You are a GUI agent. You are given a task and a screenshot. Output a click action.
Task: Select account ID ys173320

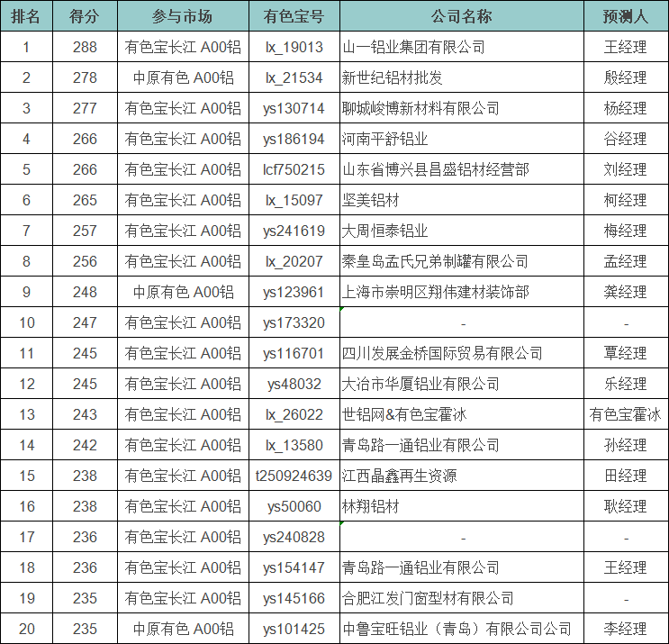click(x=294, y=322)
